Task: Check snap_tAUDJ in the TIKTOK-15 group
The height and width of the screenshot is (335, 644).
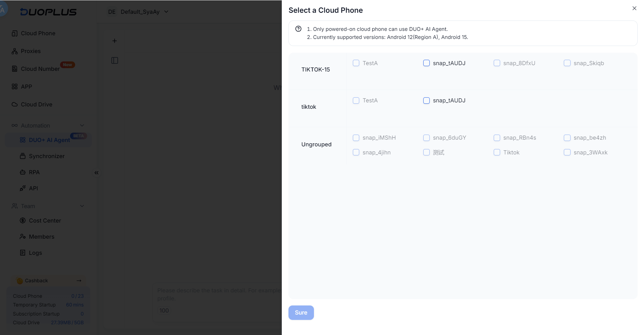Action: pyautogui.click(x=426, y=63)
